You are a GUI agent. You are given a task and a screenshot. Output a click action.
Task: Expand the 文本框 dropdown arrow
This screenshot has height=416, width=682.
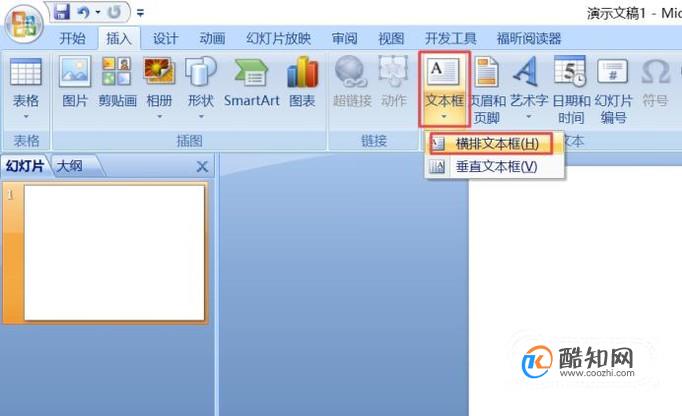[444, 117]
